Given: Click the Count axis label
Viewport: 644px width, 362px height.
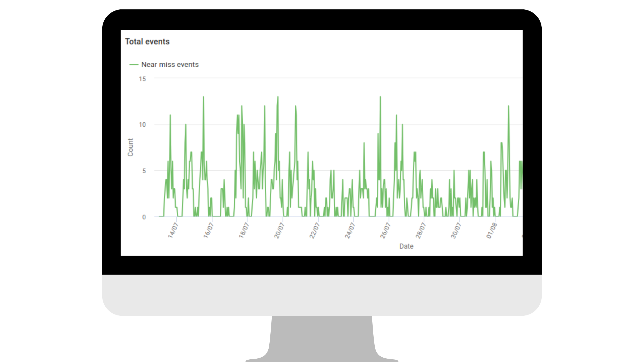Looking at the screenshot, I should 130,147.
